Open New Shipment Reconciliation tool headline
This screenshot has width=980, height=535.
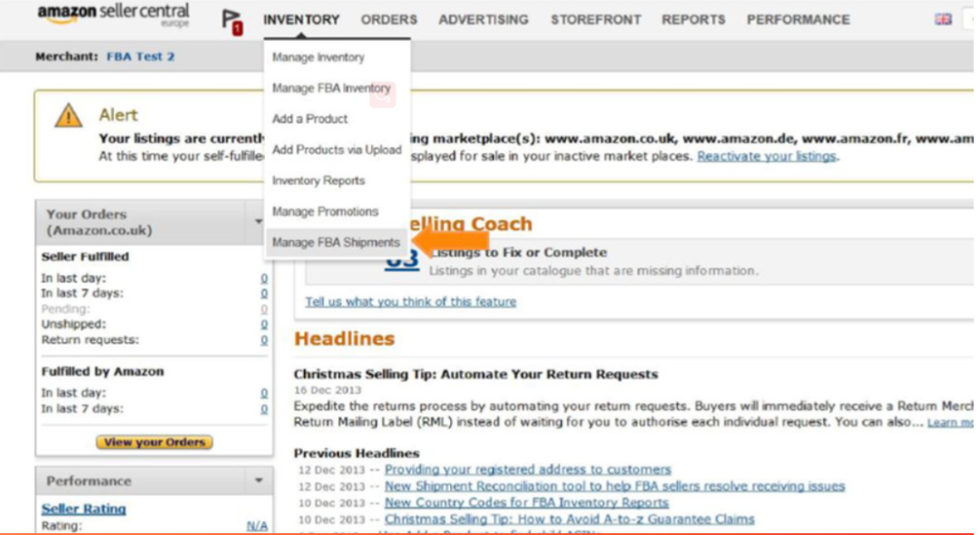(x=614, y=486)
